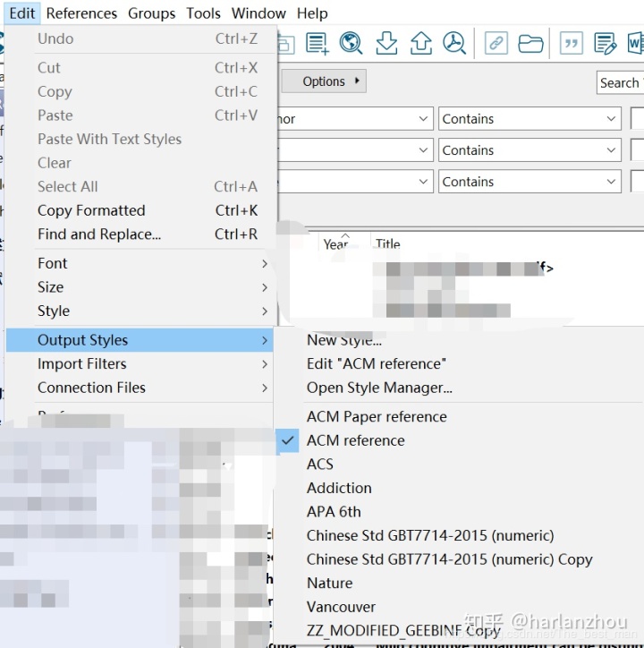This screenshot has height=648, width=644.
Task: Click the Open File folder icon
Action: [530, 43]
